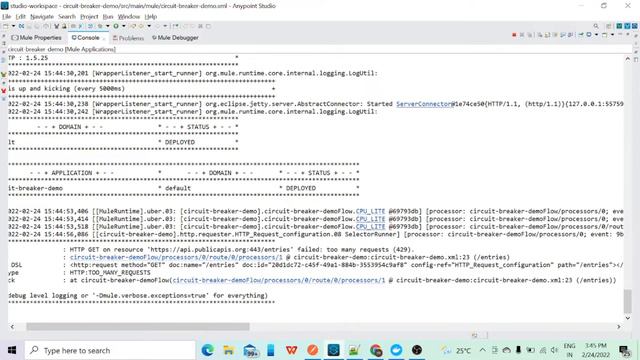640x360 pixels.
Task: Click CPU_LITE link at 15:44:53,414 line
Action: coord(370,219)
